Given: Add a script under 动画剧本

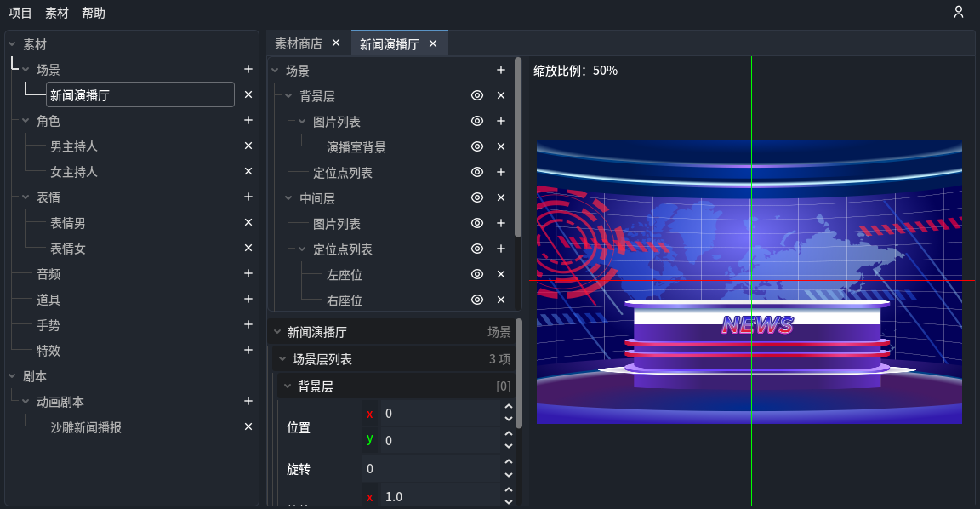Looking at the screenshot, I should [x=248, y=401].
